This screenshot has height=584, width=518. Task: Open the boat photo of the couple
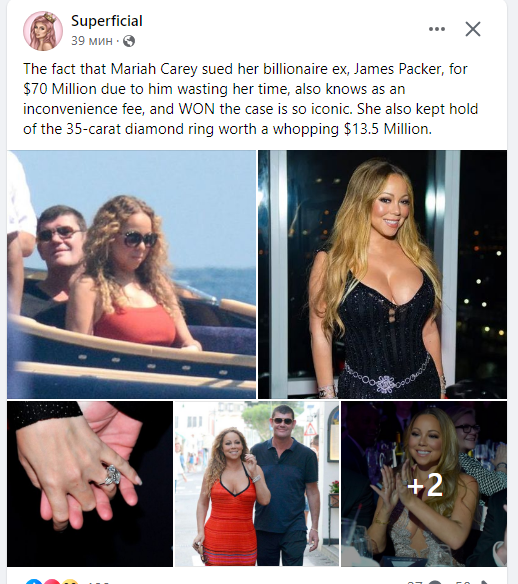pos(131,274)
